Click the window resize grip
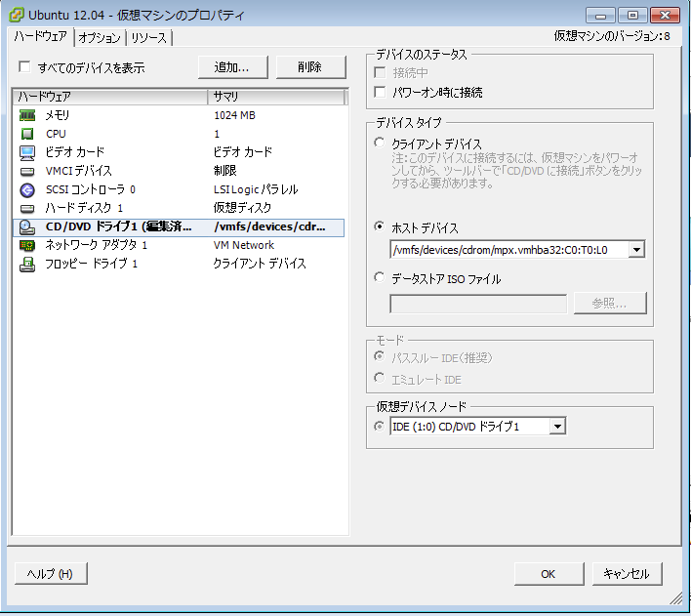 tap(675, 598)
